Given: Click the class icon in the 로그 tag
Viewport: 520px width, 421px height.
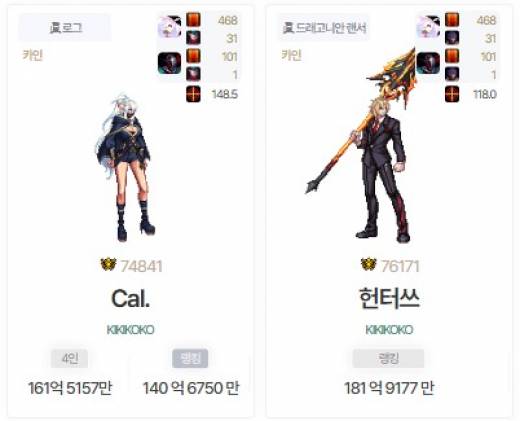Looking at the screenshot, I should click(55, 28).
